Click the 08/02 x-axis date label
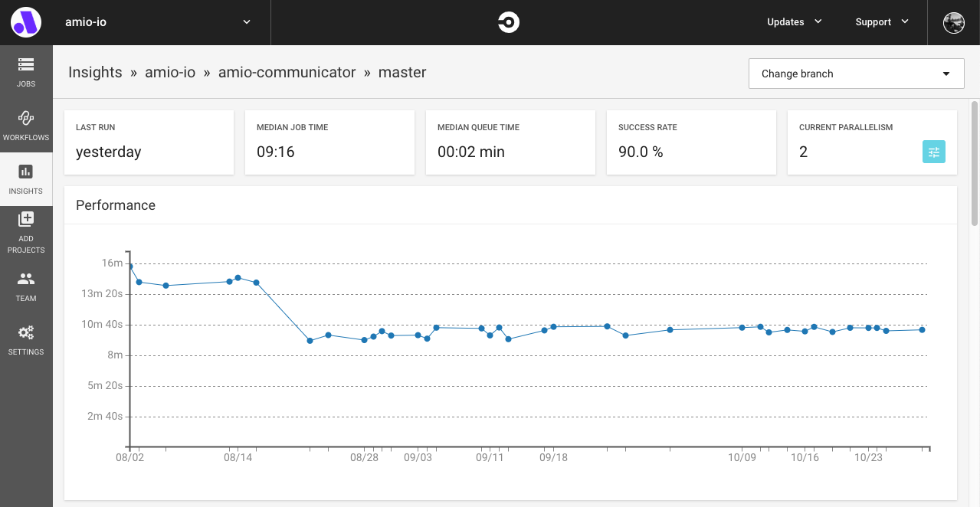 [x=129, y=457]
